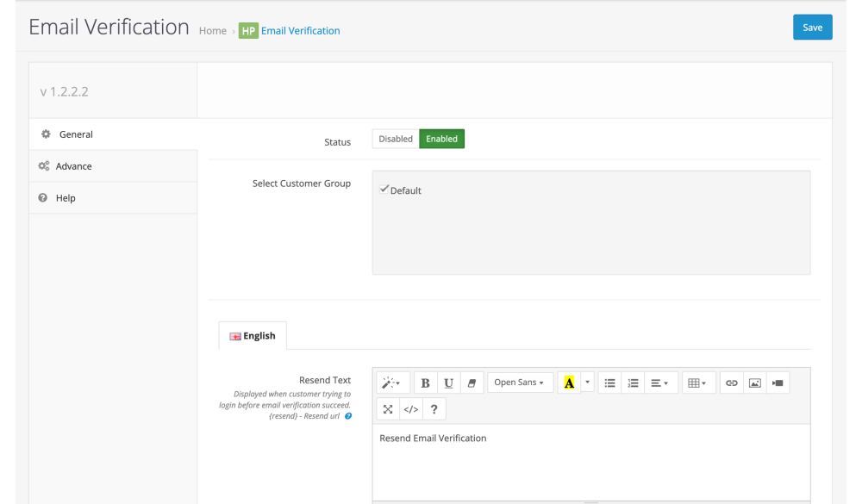Open the Open Sans font dropdown
This screenshot has width=862, height=504.
click(x=520, y=383)
